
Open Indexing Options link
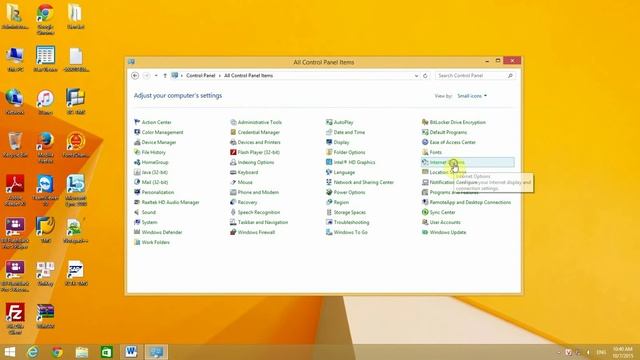(x=256, y=162)
